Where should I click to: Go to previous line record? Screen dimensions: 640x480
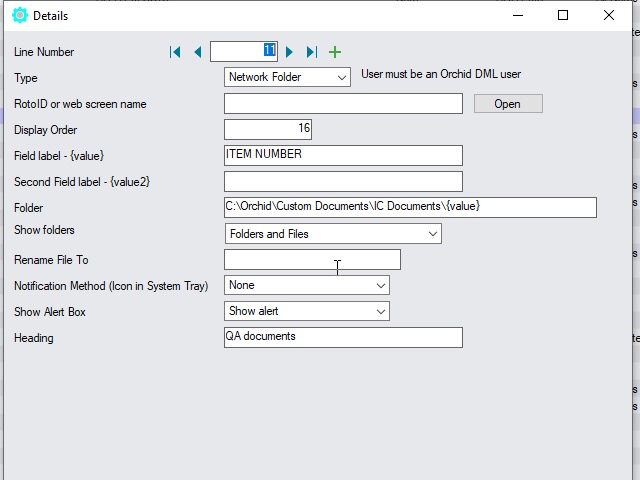pos(197,52)
